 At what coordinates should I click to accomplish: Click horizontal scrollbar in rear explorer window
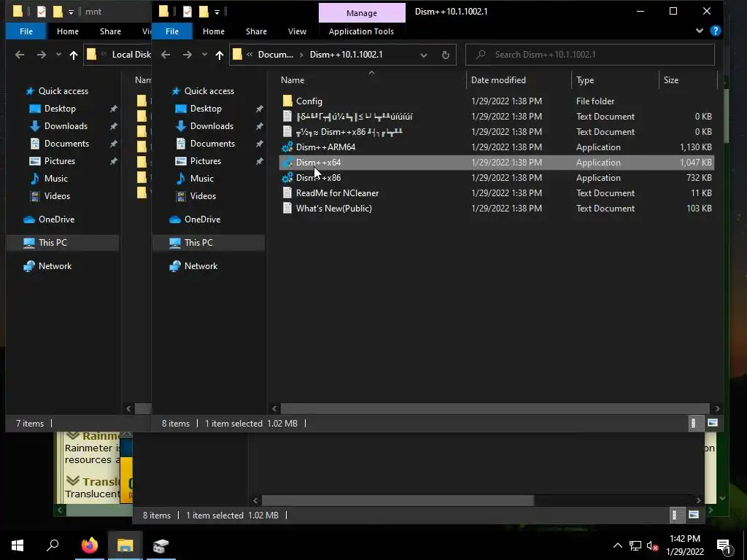(x=398, y=500)
